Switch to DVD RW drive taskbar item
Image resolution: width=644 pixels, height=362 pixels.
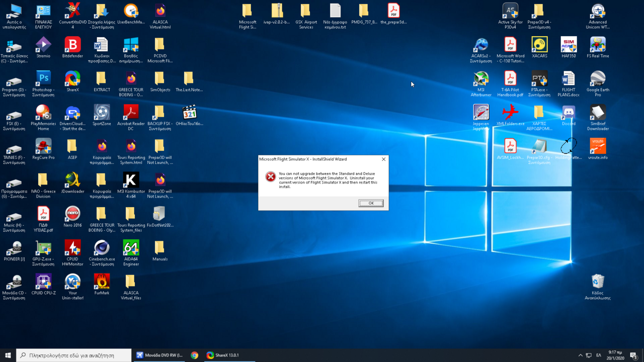pyautogui.click(x=159, y=355)
